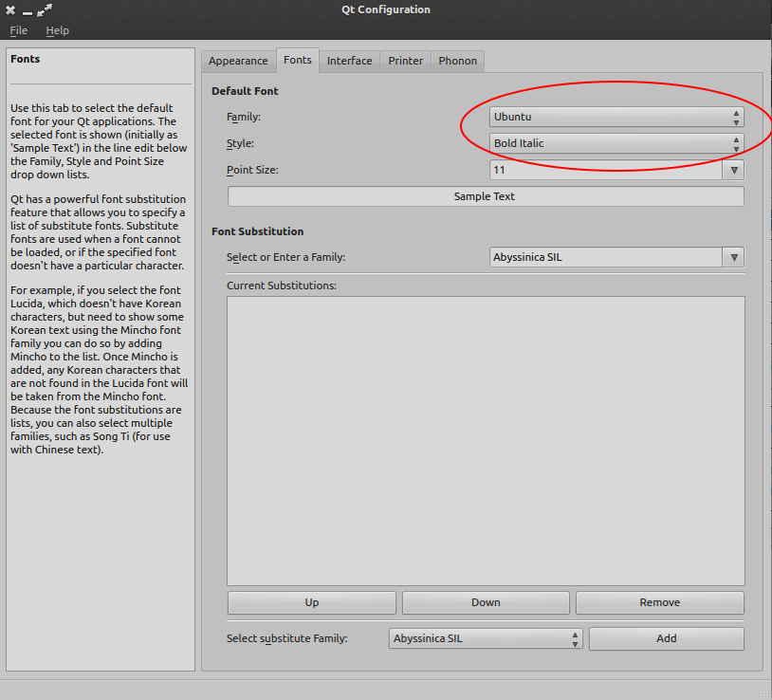Open the File menu
Viewport: 772px width, 700px height.
18,30
